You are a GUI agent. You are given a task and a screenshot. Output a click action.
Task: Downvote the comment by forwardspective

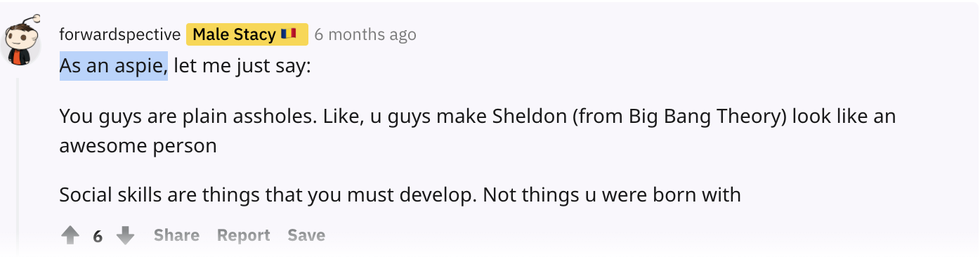pyautogui.click(x=125, y=235)
